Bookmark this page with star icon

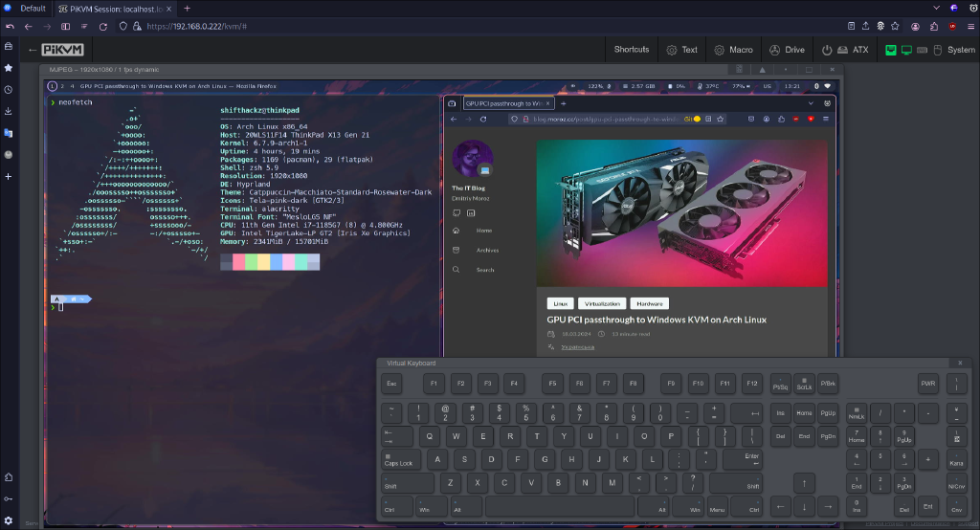pyautogui.click(x=895, y=26)
